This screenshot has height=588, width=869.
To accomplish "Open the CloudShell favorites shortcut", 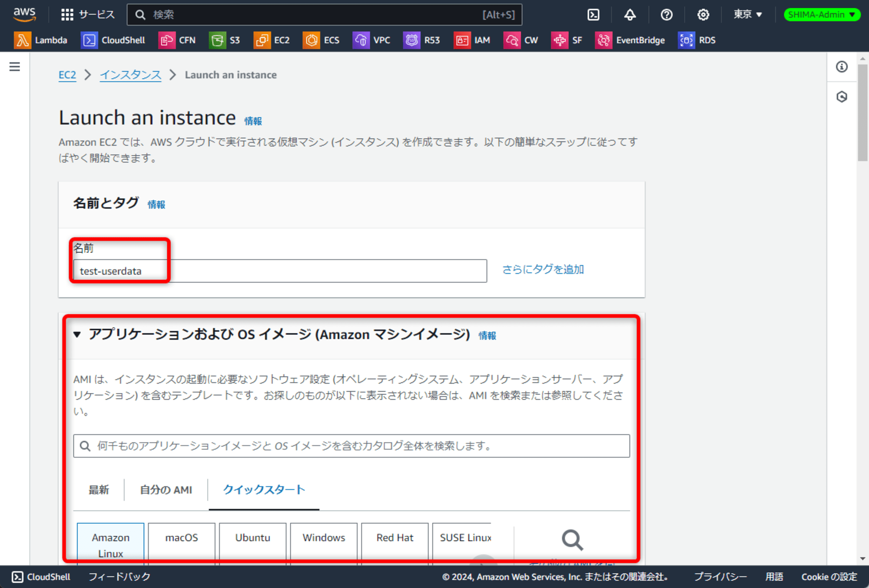I will [113, 40].
